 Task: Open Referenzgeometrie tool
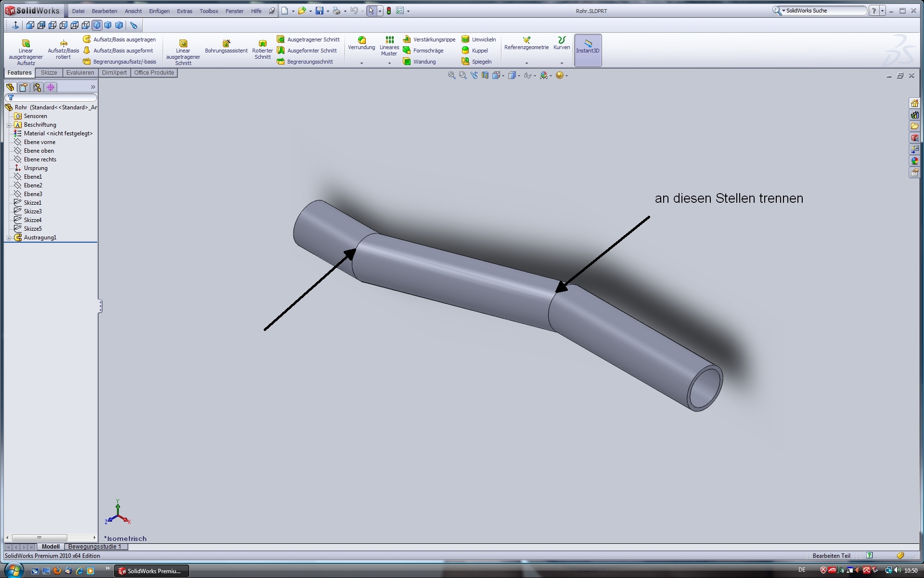526,43
